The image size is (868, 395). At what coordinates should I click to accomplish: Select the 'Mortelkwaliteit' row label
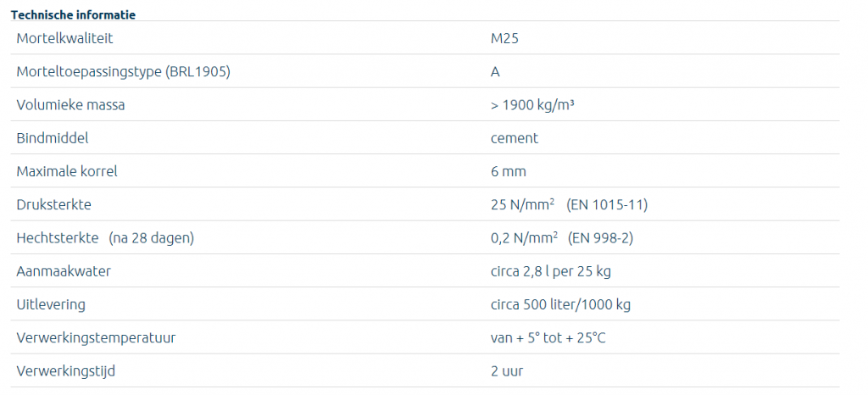pos(64,38)
